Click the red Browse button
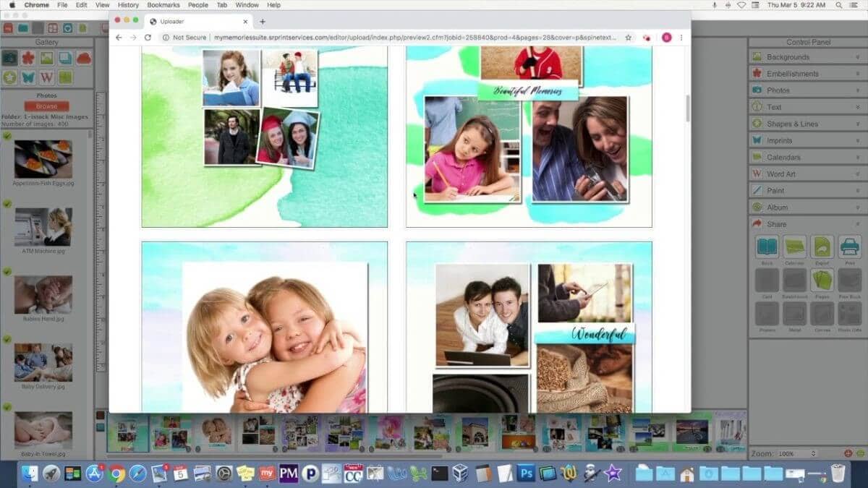This screenshot has height=488, width=868. (x=46, y=106)
